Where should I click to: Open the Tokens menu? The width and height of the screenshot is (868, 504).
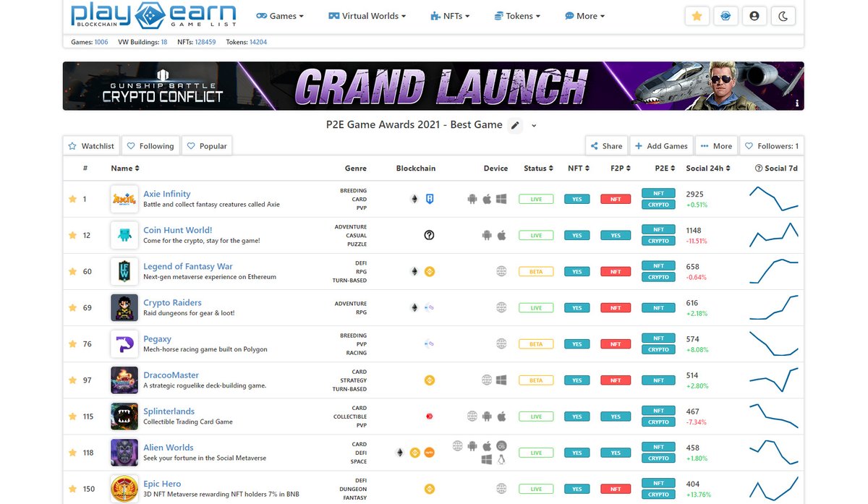click(x=519, y=16)
